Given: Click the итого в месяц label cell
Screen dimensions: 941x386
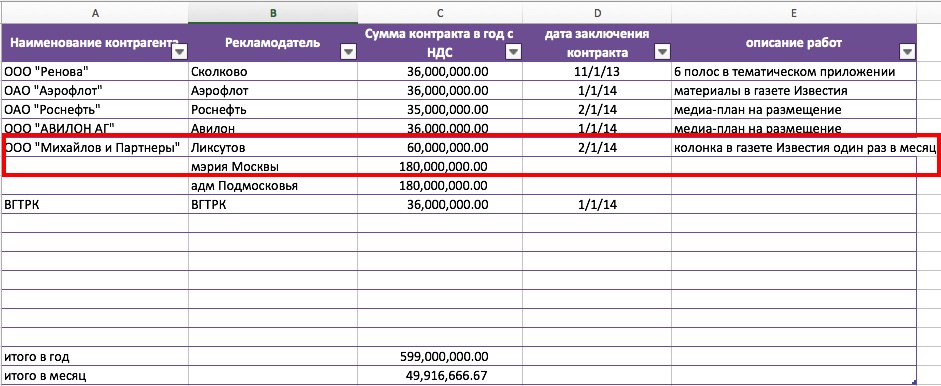Looking at the screenshot, I should click(95, 376).
